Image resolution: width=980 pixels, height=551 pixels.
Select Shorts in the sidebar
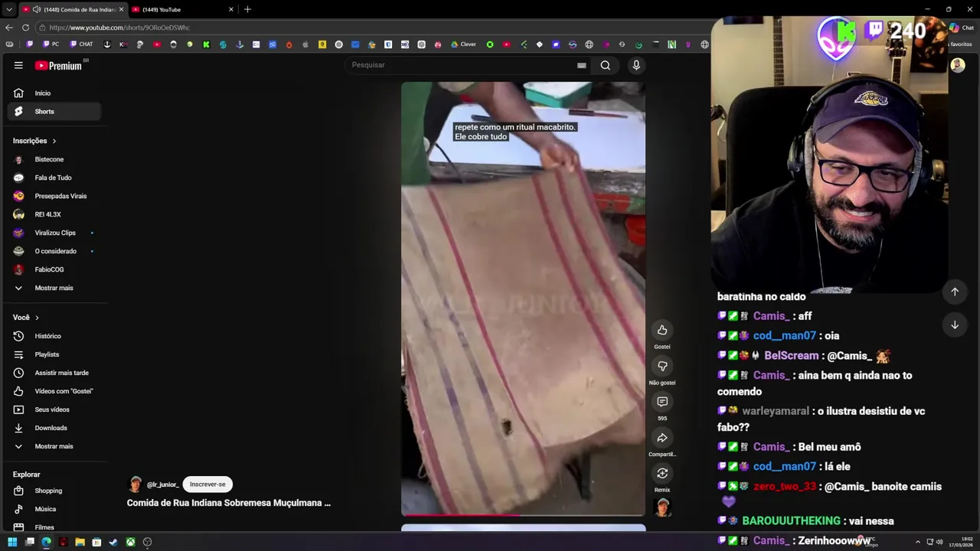click(54, 112)
